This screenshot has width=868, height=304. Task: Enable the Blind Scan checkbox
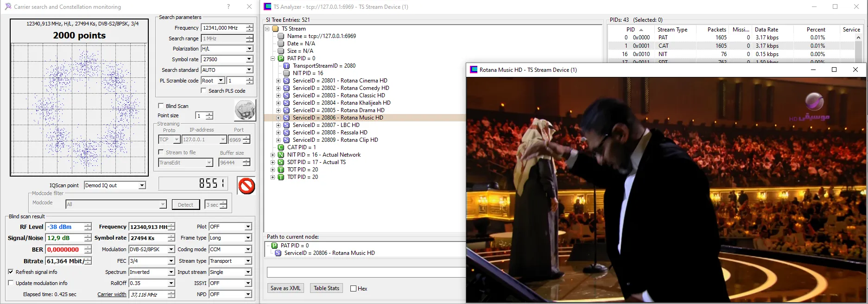[161, 106]
